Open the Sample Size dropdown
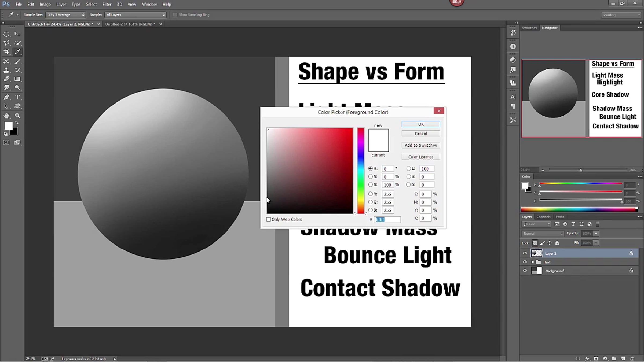 66,15
